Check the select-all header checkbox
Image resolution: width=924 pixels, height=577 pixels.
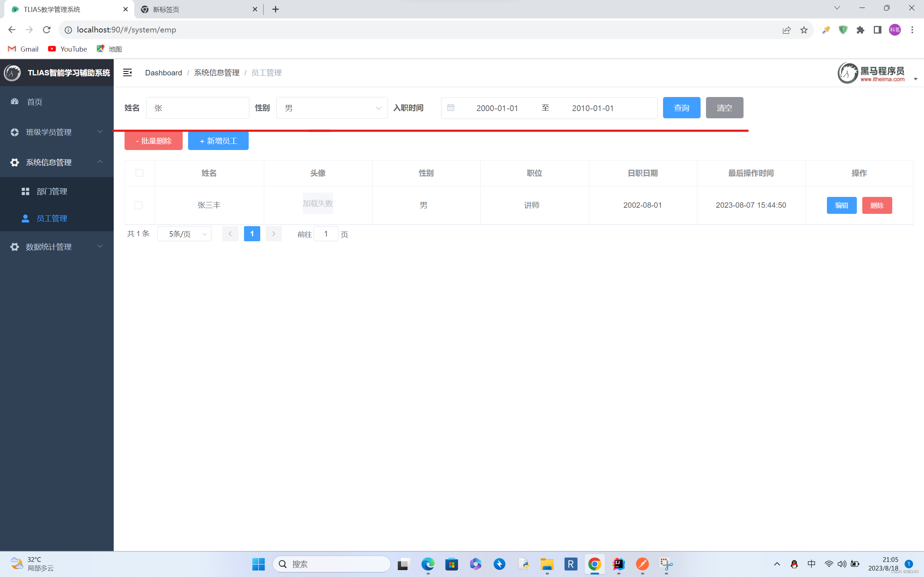coord(139,173)
